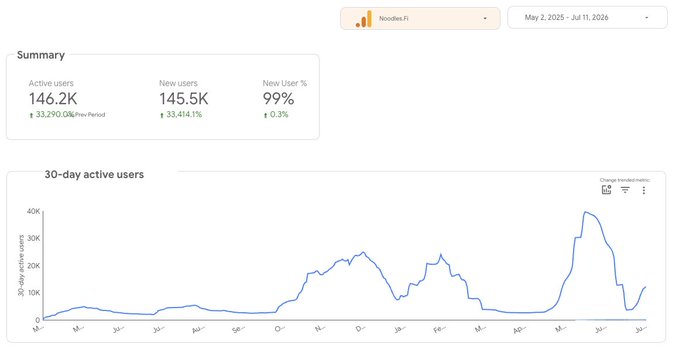This screenshot has width=679, height=362.
Task: Click the Active users label
Action: click(x=51, y=83)
